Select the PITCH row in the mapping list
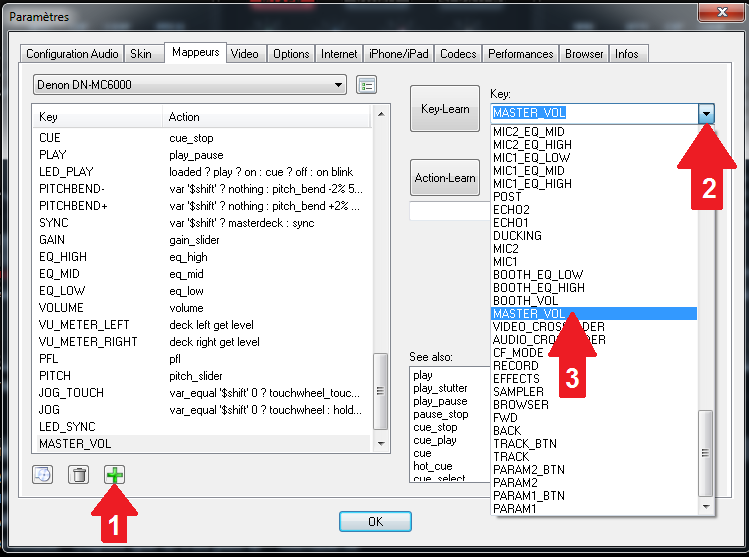Viewport: 749px width, 557px height. click(x=54, y=375)
